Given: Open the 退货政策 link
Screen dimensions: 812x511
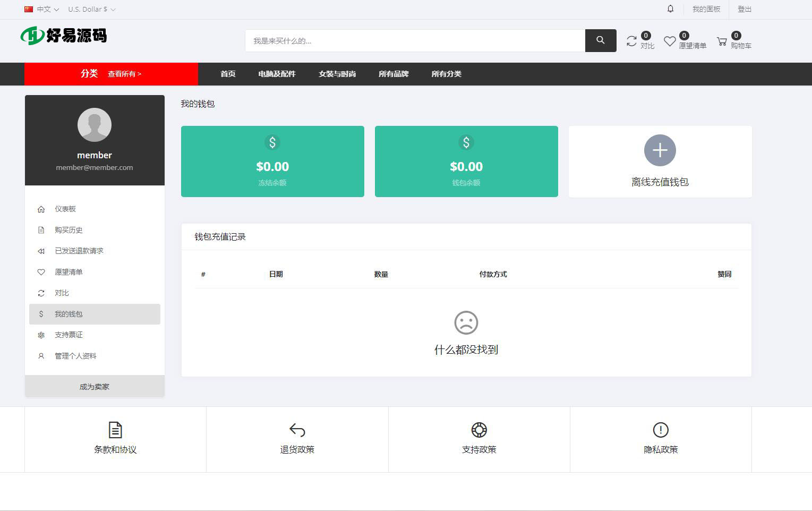Looking at the screenshot, I should coord(297,449).
